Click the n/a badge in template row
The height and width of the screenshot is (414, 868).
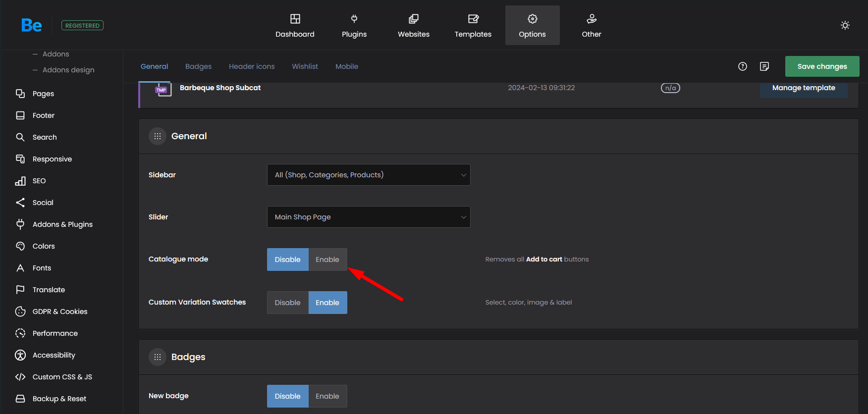[670, 88]
